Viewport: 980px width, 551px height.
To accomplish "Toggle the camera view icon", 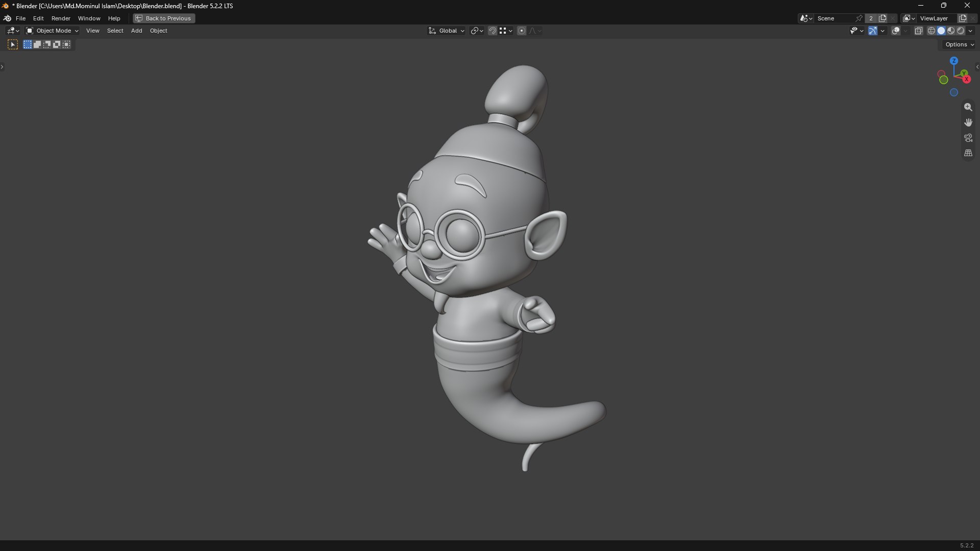I will coord(968,138).
